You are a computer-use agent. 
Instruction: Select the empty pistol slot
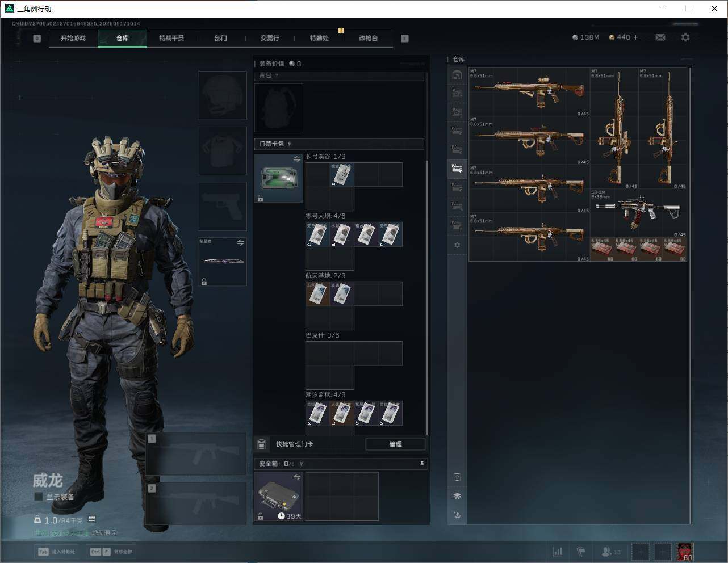point(222,206)
